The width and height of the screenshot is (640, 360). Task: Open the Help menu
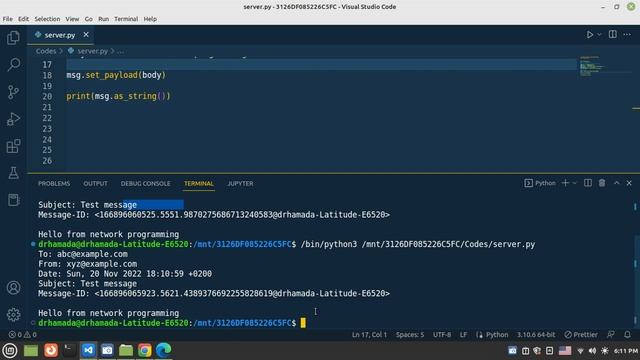tap(150, 19)
